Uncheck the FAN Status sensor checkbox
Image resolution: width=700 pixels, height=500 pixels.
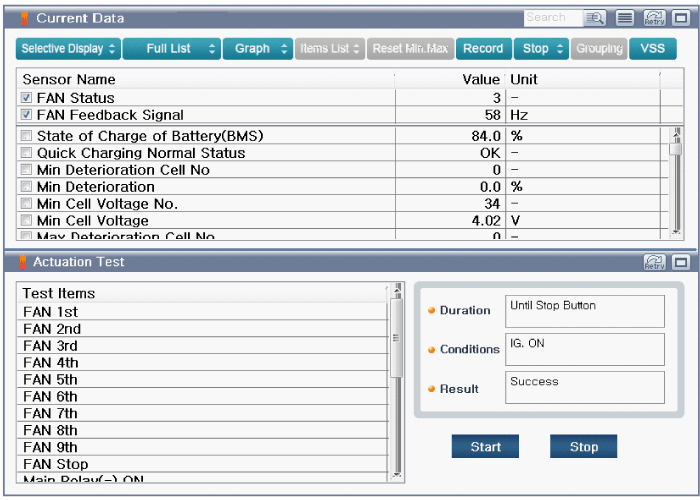click(27, 98)
